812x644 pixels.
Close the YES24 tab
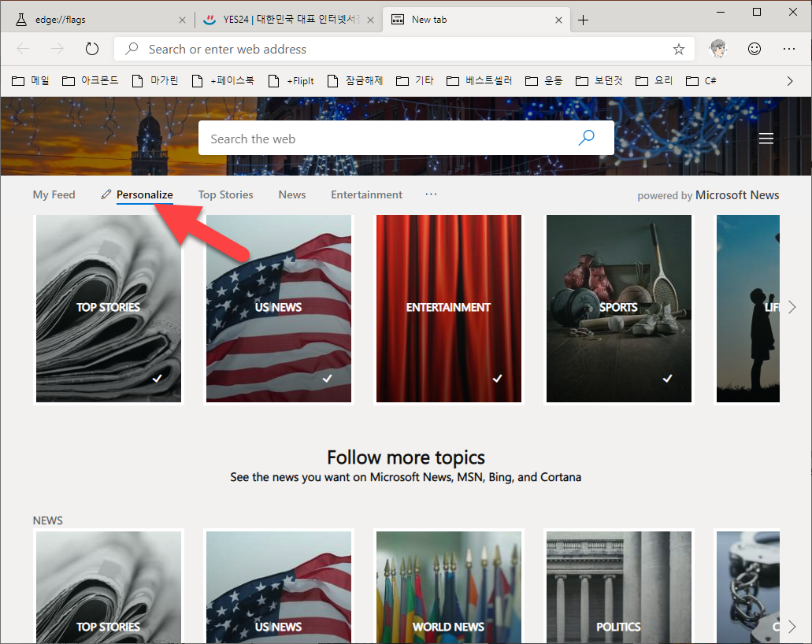pyautogui.click(x=371, y=20)
